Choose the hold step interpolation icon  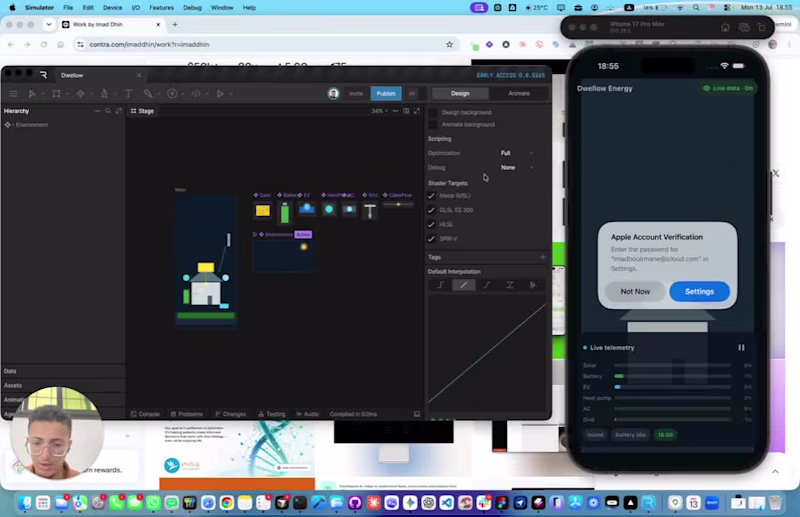tap(440, 285)
